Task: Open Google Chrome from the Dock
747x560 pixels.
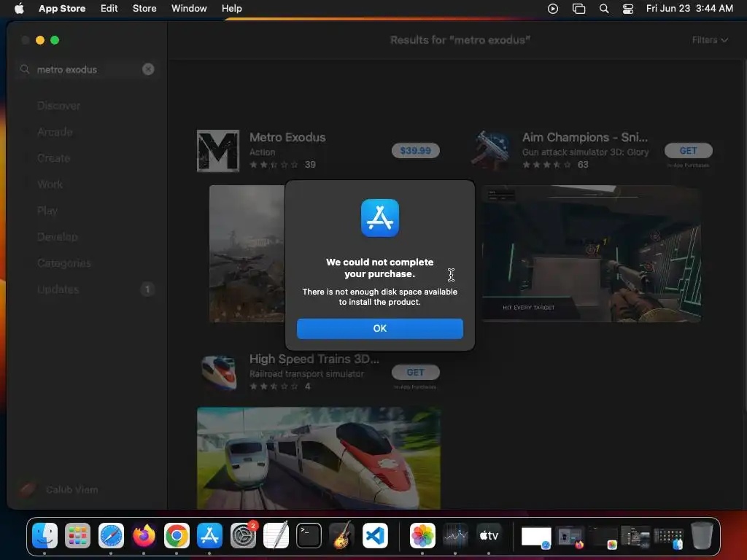Action: [177, 536]
